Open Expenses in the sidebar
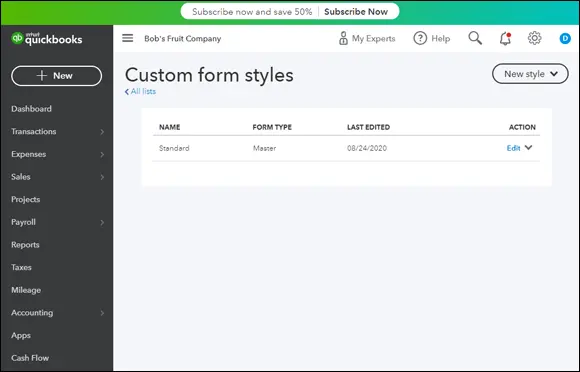 tap(28, 154)
